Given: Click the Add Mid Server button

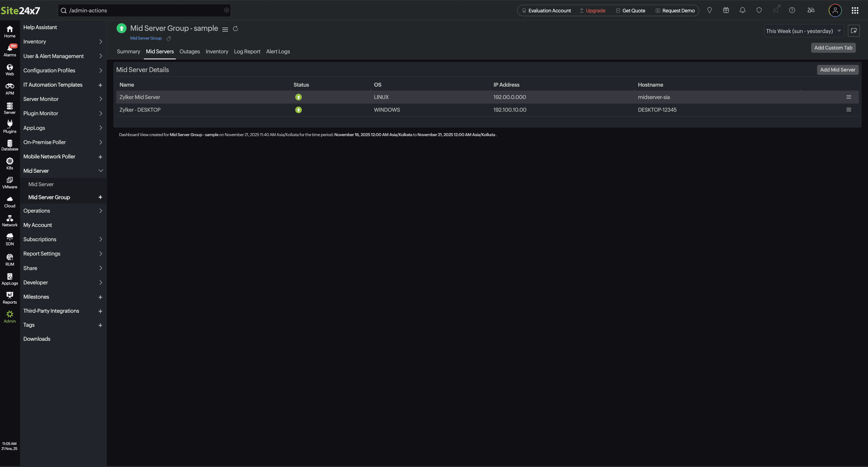Looking at the screenshot, I should pyautogui.click(x=838, y=70).
